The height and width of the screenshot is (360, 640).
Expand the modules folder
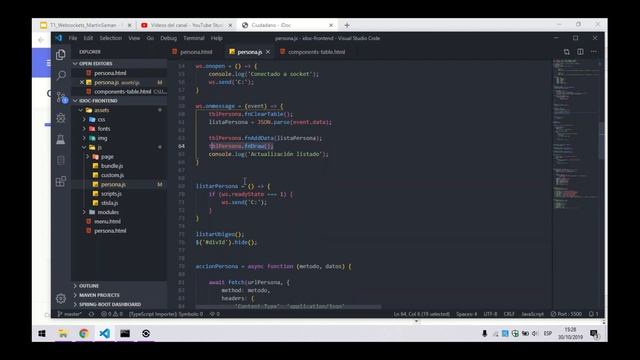tap(108, 212)
